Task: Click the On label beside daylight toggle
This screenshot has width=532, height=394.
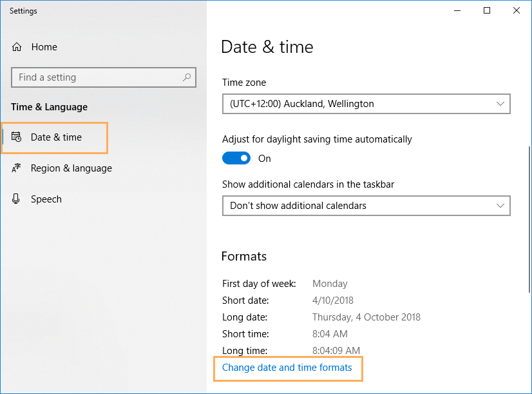Action: pyautogui.click(x=264, y=159)
